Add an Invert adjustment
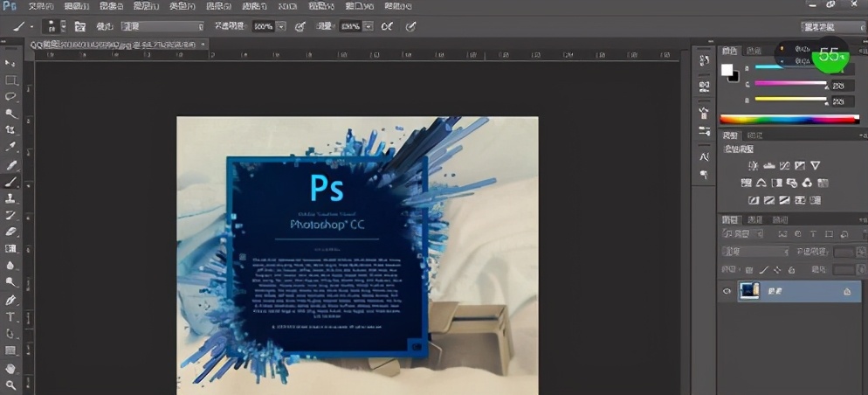This screenshot has width=868, height=395. (754, 199)
